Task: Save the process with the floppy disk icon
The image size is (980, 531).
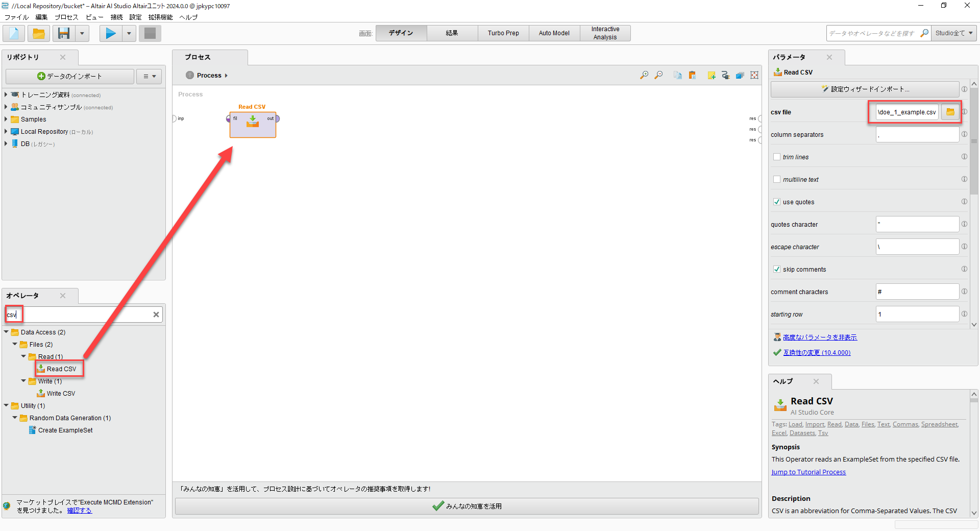Action: 63,33
